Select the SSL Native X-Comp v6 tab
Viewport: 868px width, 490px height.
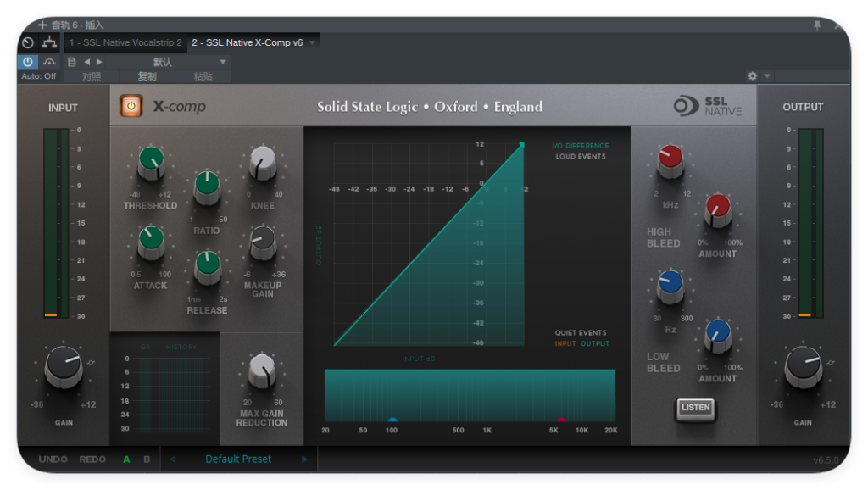coord(248,42)
